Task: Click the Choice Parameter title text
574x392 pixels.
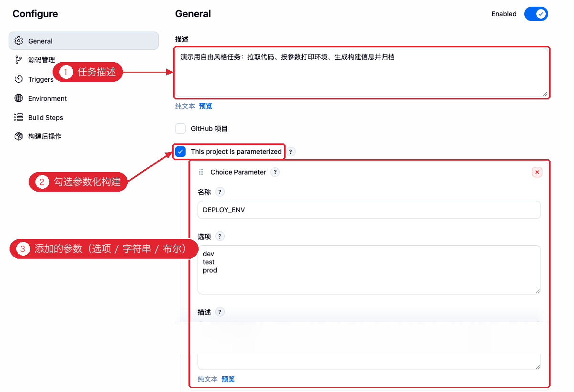Action: [x=238, y=172]
